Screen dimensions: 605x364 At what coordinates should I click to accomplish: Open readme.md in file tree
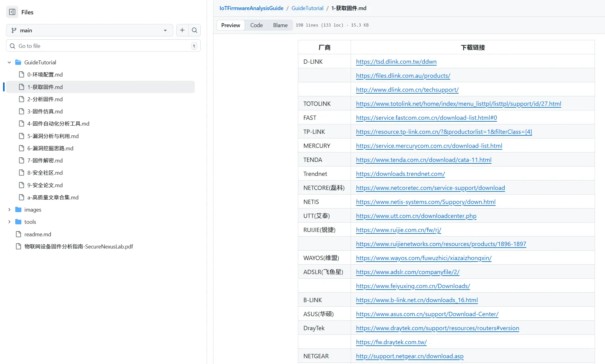coord(38,234)
